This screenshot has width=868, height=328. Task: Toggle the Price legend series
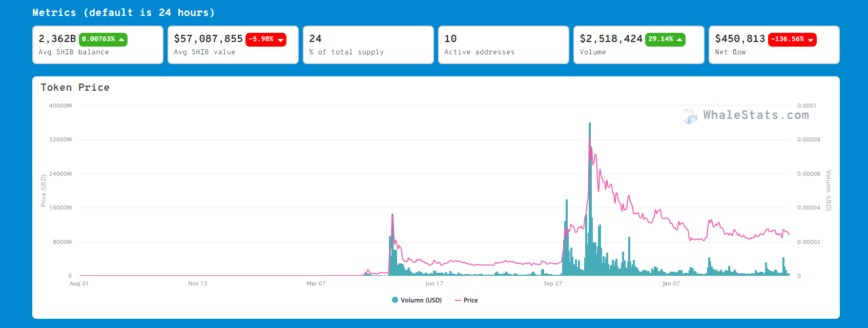coord(466,300)
